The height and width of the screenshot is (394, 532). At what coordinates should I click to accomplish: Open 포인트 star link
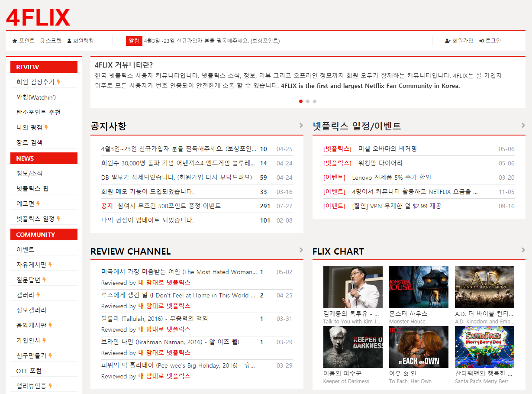tap(23, 41)
